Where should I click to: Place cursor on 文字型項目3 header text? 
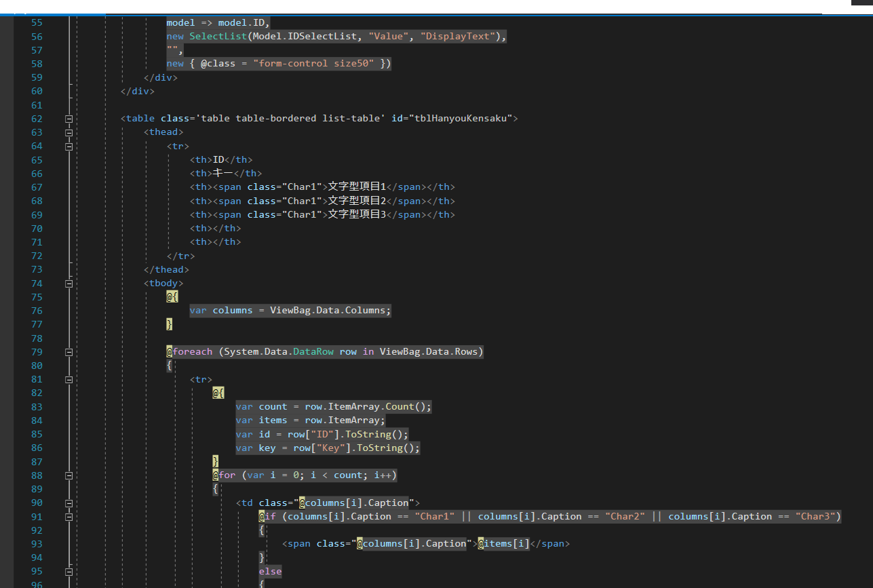[357, 214]
